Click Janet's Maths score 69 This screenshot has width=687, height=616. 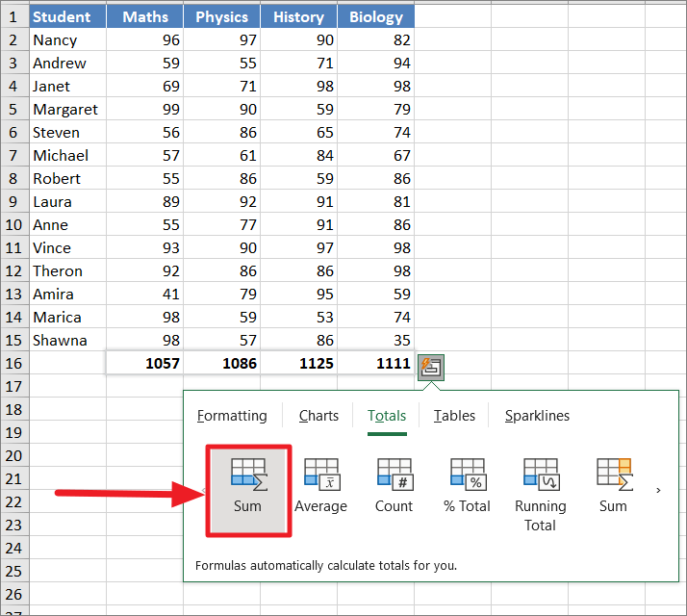point(145,86)
